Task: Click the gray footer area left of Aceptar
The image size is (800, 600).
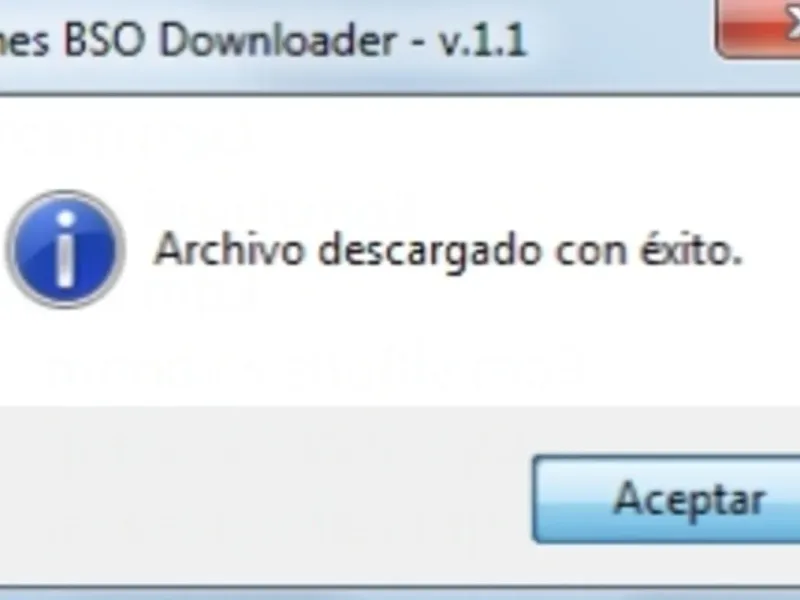Action: (x=265, y=497)
